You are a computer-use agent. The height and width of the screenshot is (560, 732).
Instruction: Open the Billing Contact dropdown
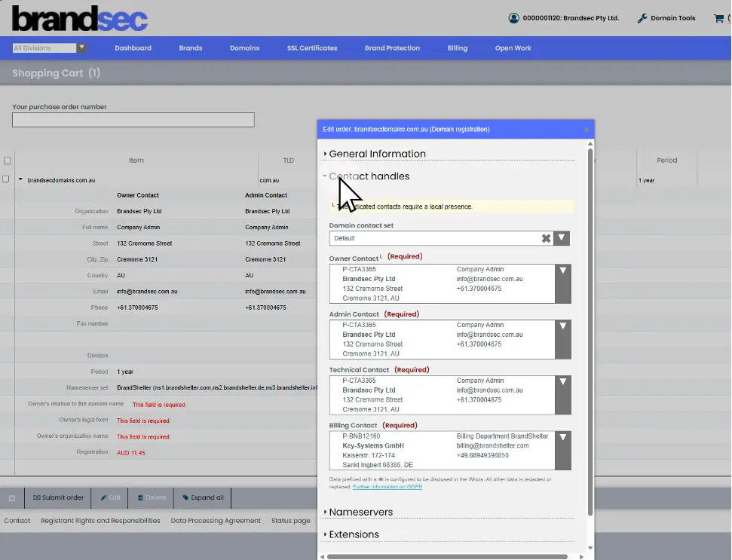563,450
